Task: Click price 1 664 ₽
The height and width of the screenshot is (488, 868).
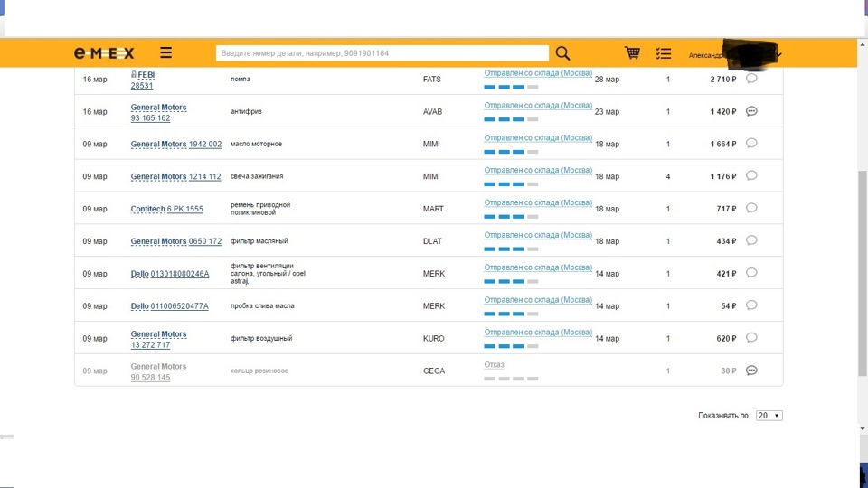Action: [723, 144]
